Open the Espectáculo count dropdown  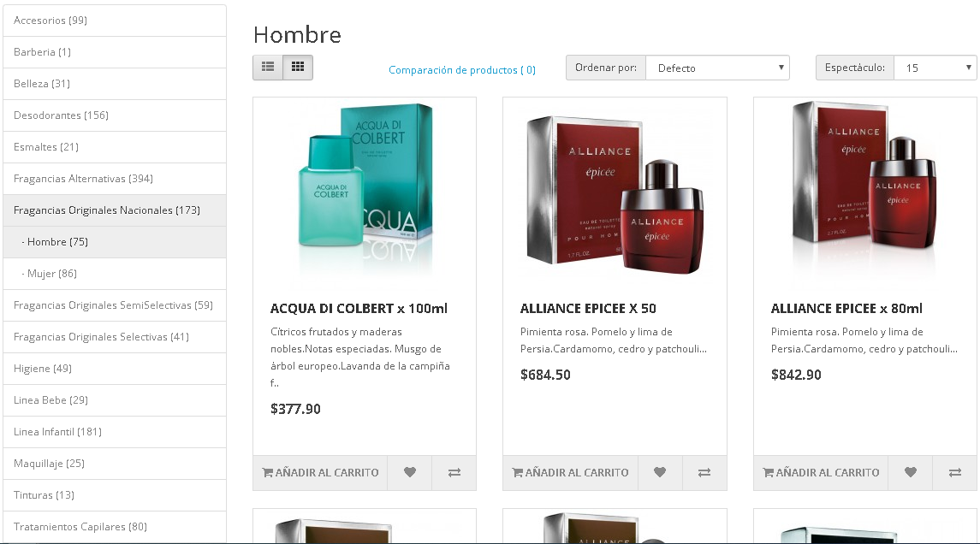pos(935,68)
